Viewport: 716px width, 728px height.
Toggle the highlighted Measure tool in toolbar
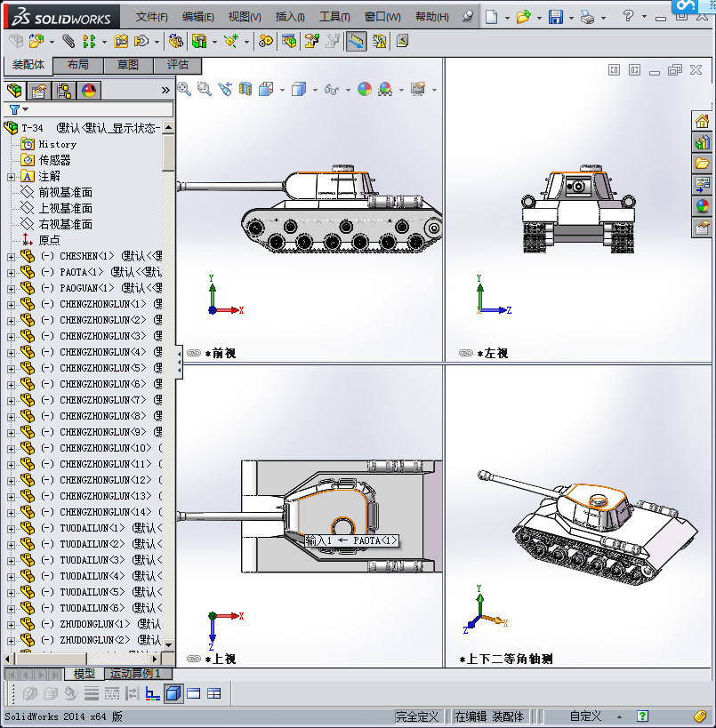[356, 41]
